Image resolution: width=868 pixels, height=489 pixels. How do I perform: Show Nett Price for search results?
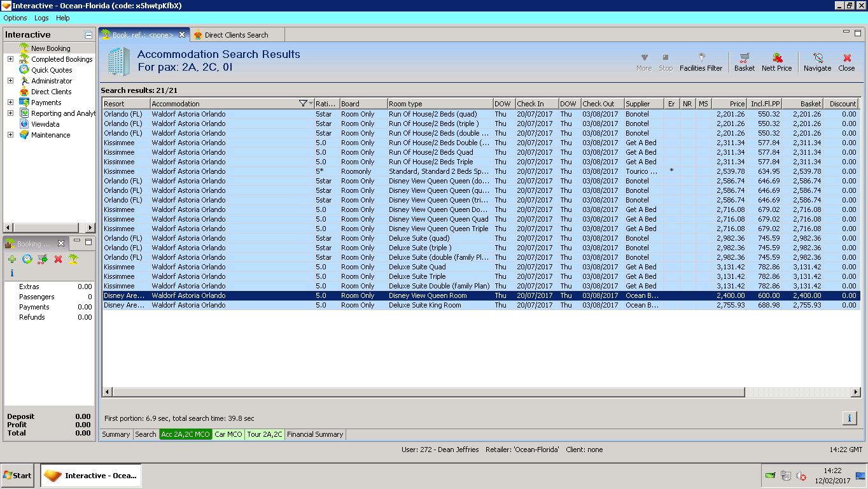point(776,62)
